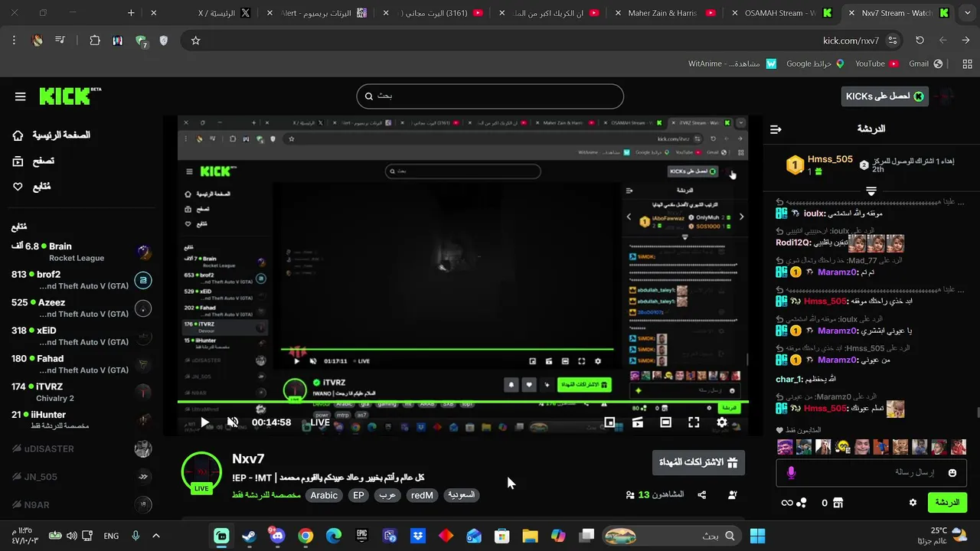Open the Kick shop icon

click(838, 503)
